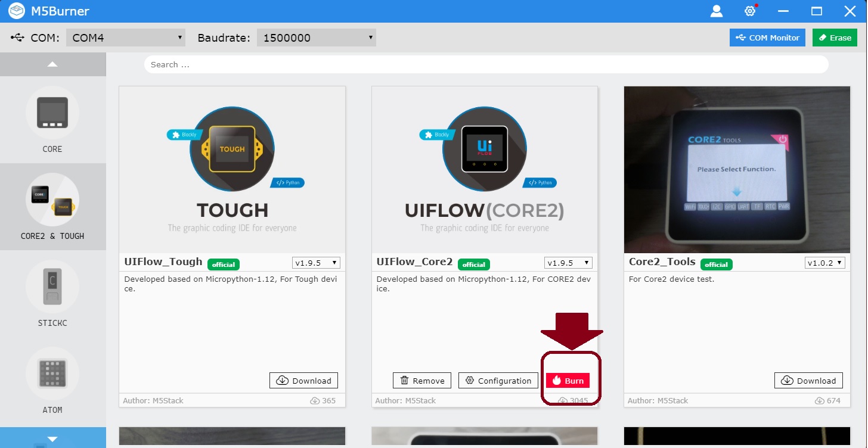
Task: Click the Core2_Tools preview image
Action: click(737, 169)
